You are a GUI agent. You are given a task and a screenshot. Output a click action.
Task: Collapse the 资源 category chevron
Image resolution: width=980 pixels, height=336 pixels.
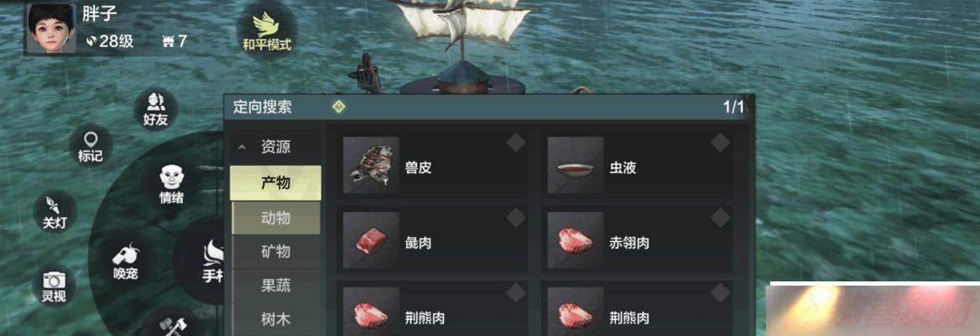(x=242, y=149)
